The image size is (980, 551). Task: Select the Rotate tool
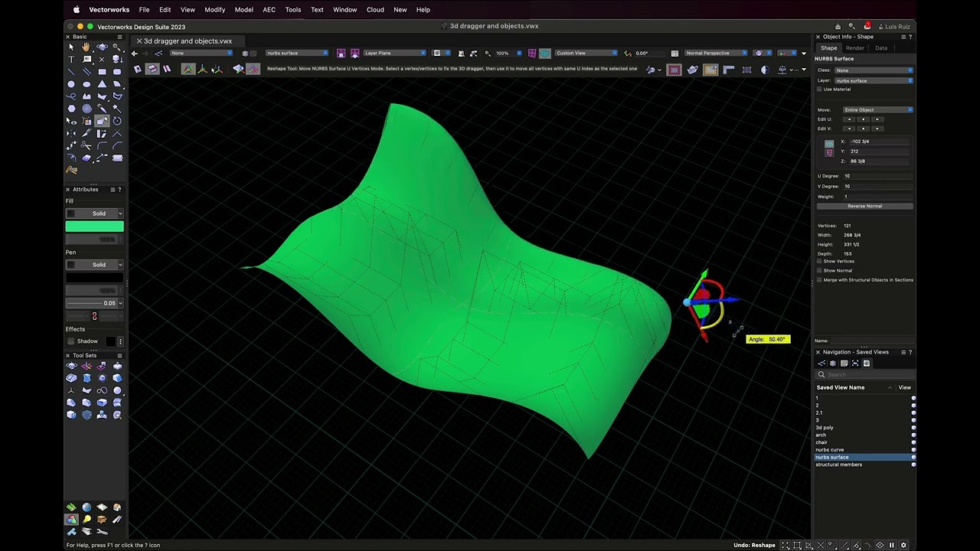click(x=117, y=121)
